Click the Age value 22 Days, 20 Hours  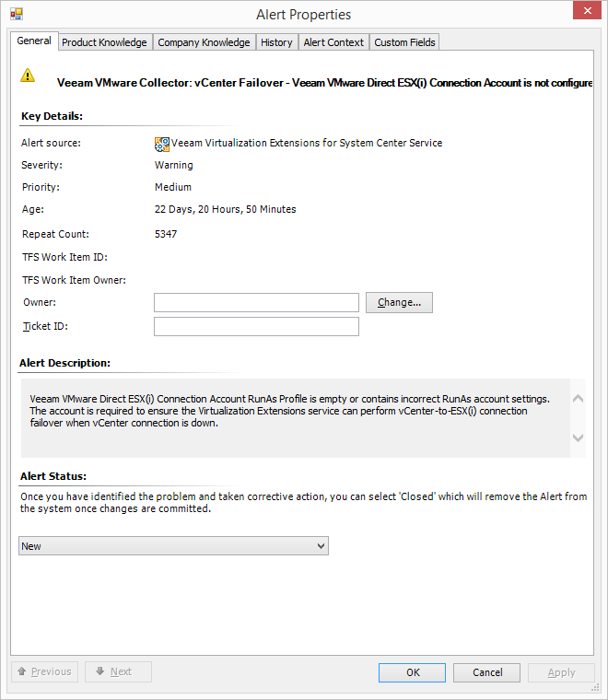coord(225,209)
